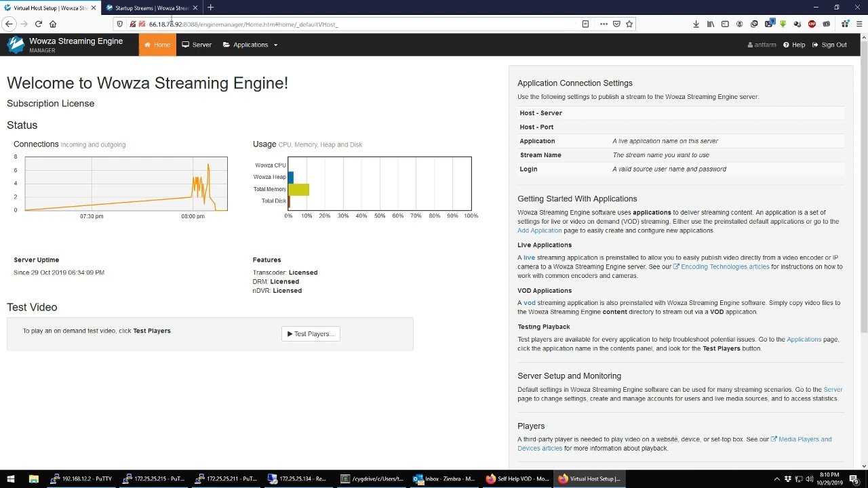
Task: Click the Test Players button
Action: coord(311,333)
